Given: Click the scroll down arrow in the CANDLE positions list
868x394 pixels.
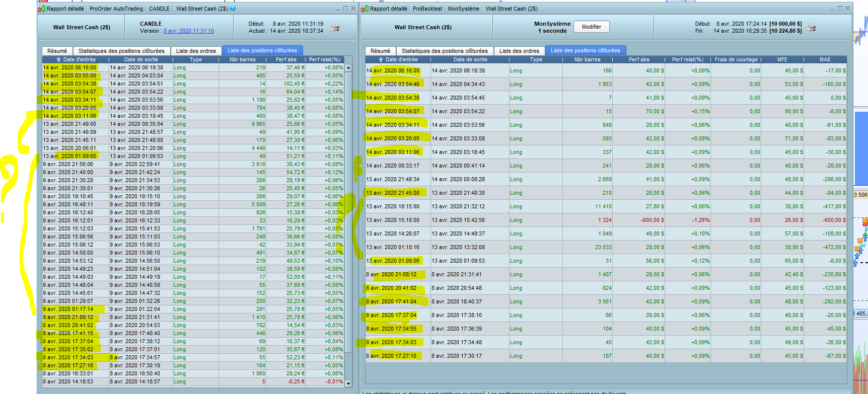Looking at the screenshot, I should pos(348,383).
